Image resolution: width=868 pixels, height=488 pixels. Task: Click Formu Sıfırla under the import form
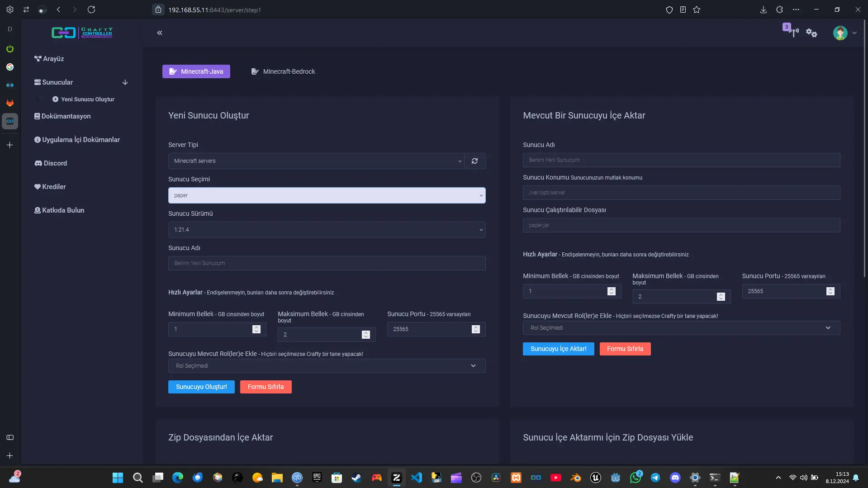[x=625, y=349]
